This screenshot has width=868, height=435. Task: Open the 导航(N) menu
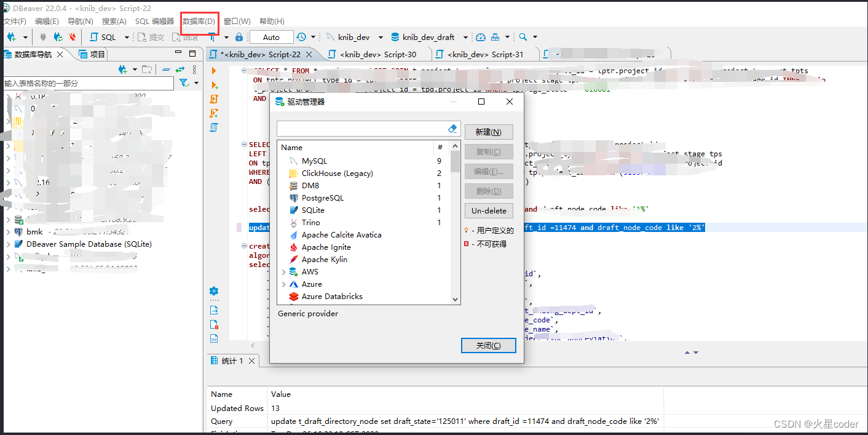tap(80, 22)
